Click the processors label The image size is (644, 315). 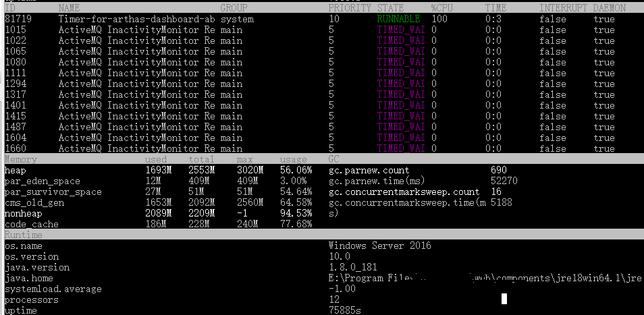(32, 300)
